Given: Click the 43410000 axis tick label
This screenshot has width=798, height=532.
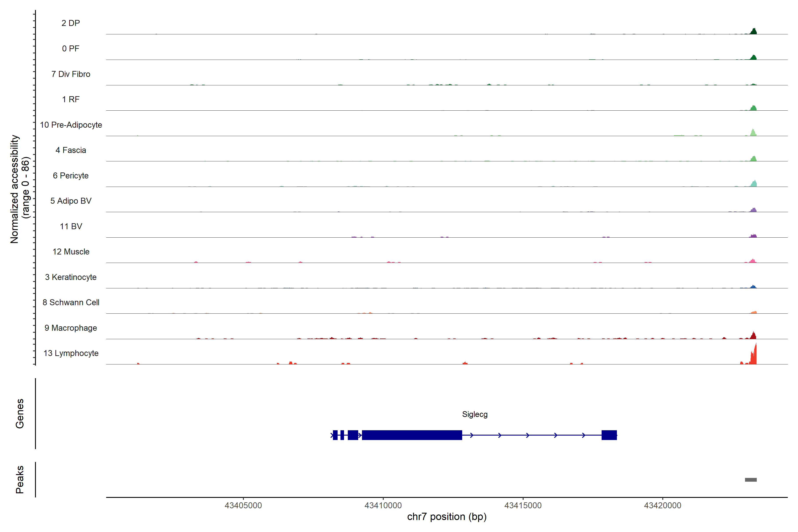Looking at the screenshot, I should coord(383,505).
